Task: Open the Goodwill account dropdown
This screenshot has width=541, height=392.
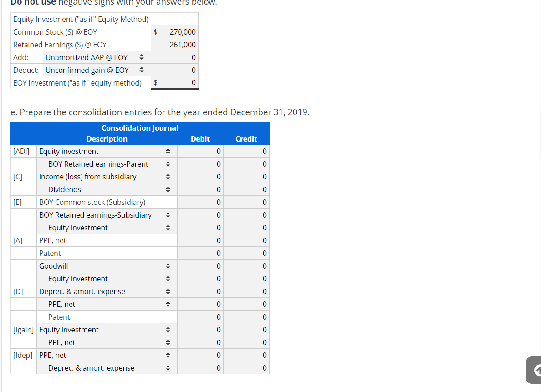Action: (107, 266)
